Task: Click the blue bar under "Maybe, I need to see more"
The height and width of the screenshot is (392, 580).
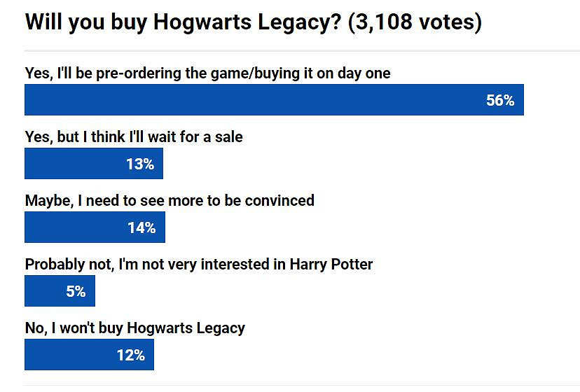Action: click(x=70, y=227)
